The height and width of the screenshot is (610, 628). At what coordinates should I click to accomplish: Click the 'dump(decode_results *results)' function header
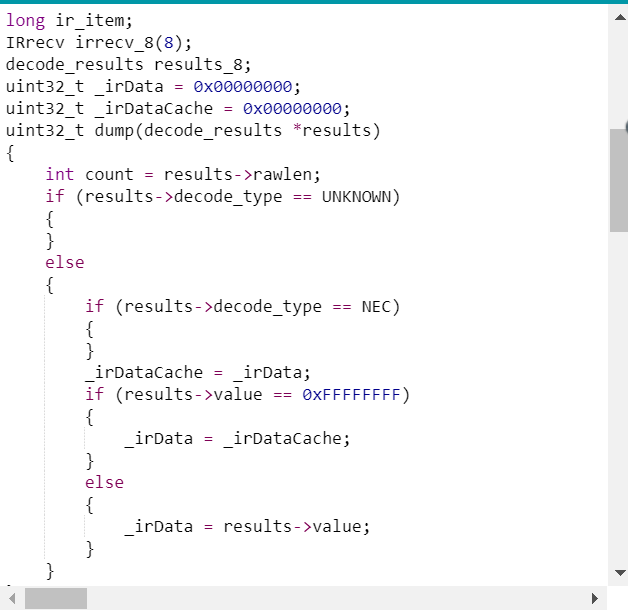193,131
